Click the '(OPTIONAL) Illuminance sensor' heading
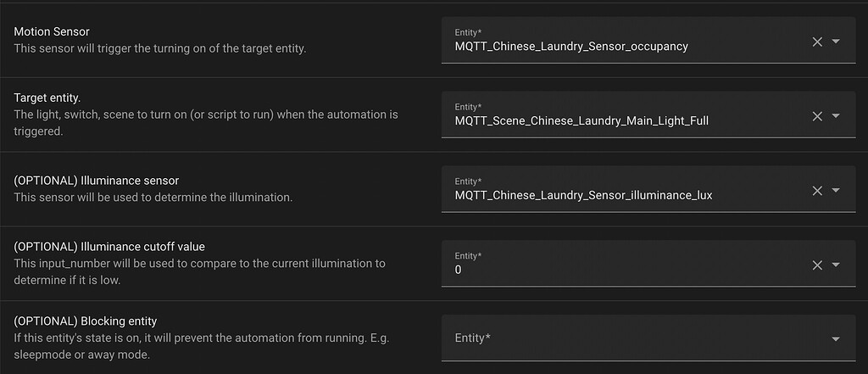868x374 pixels. tap(97, 181)
